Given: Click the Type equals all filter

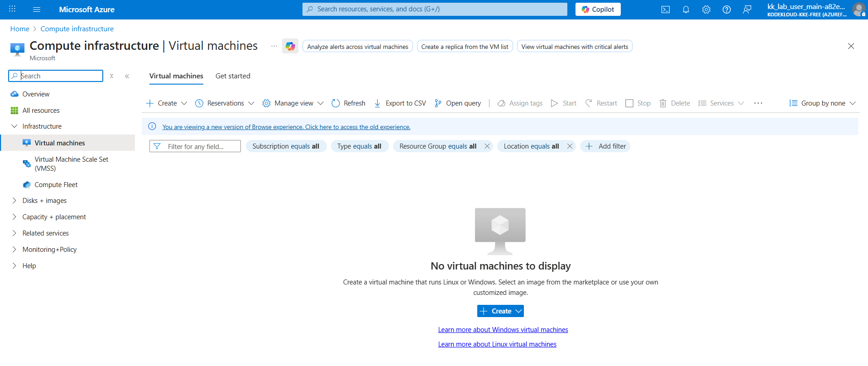Looking at the screenshot, I should (360, 146).
